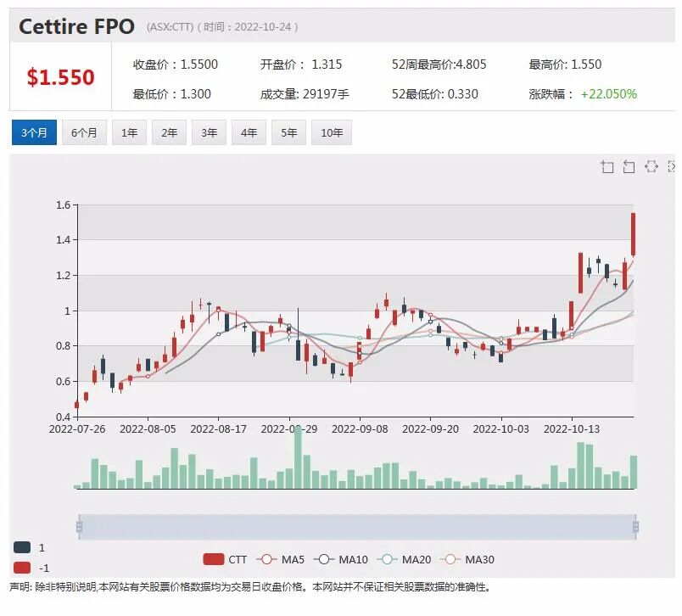
Task: Choose the 5年 range tab
Action: point(288,132)
